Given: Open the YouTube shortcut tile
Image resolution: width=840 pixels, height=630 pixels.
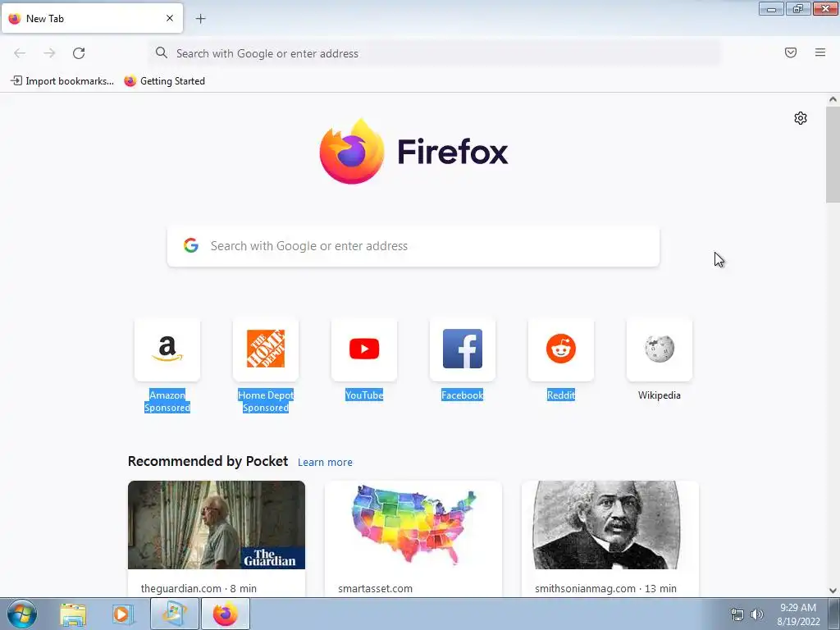Looking at the screenshot, I should 364,349.
